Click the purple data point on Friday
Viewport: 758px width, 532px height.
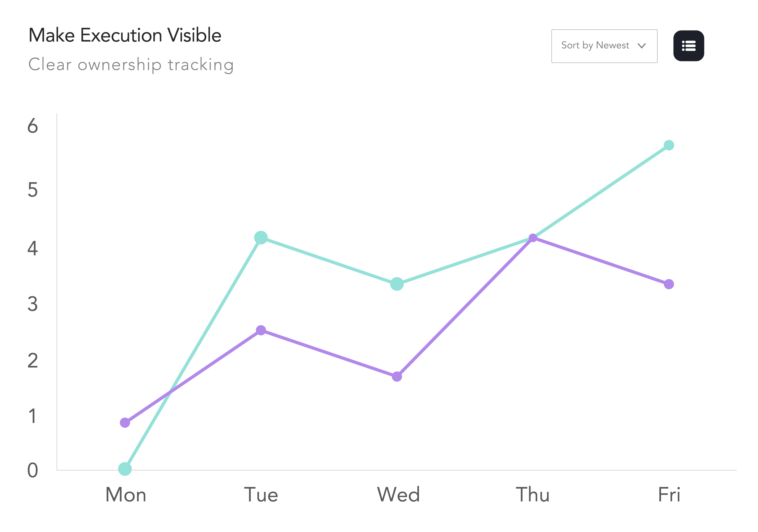click(x=669, y=284)
